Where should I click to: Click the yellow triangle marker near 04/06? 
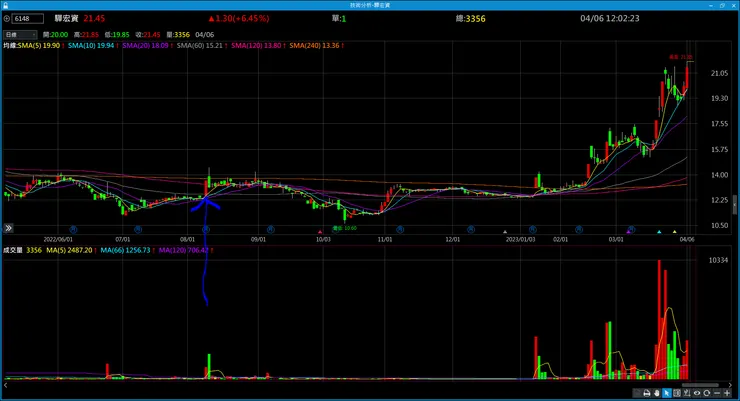point(674,232)
